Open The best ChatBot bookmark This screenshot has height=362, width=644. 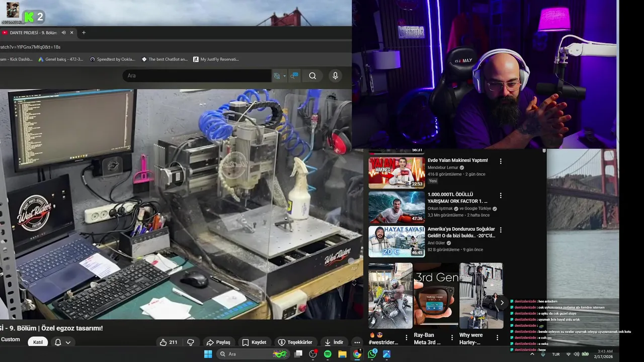pyautogui.click(x=165, y=59)
